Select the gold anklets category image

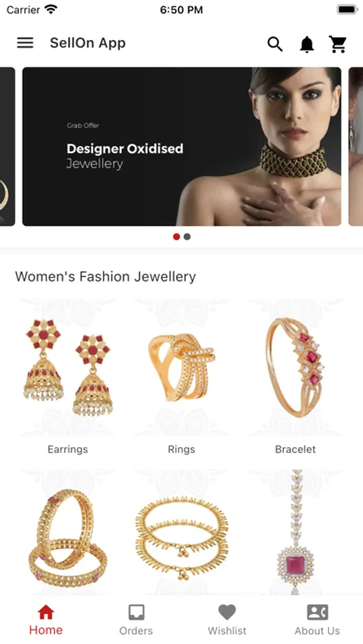[x=181, y=532]
